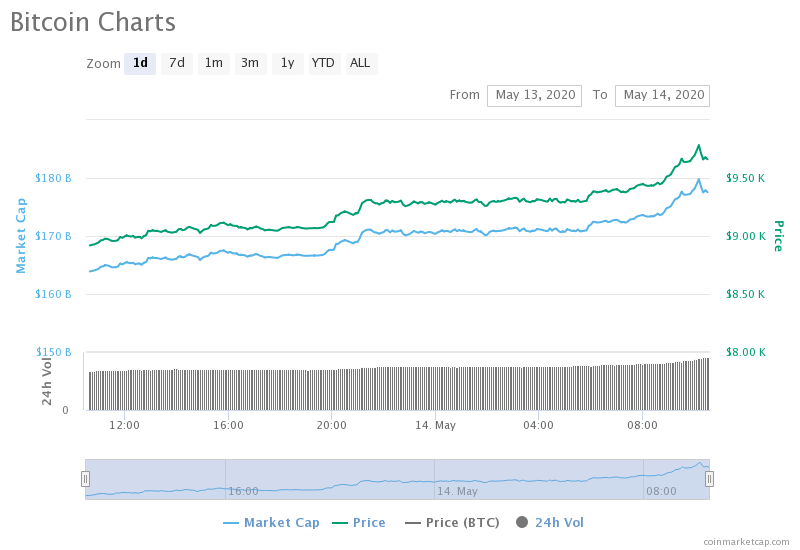Click the 04:00 time axis label

tap(538, 425)
